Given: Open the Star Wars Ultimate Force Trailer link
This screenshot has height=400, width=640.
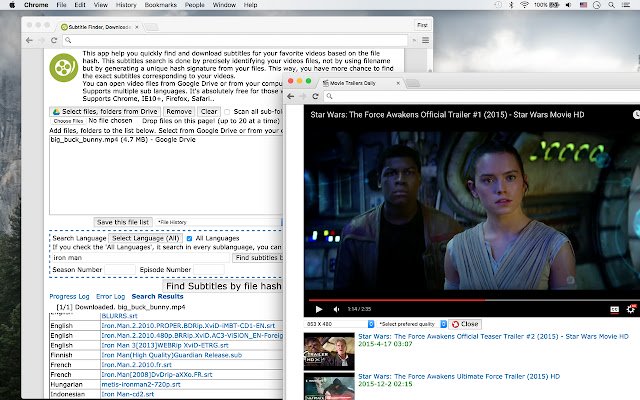Looking at the screenshot, I should (459, 376).
